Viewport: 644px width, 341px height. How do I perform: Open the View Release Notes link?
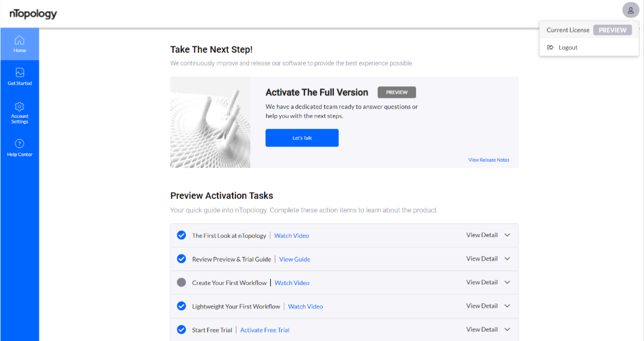[489, 160]
